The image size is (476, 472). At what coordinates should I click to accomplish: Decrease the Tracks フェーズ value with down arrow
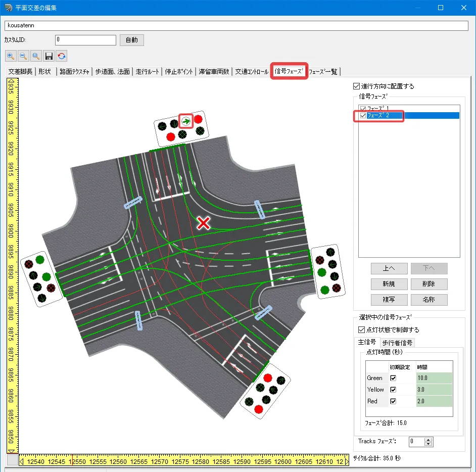[x=429, y=444]
